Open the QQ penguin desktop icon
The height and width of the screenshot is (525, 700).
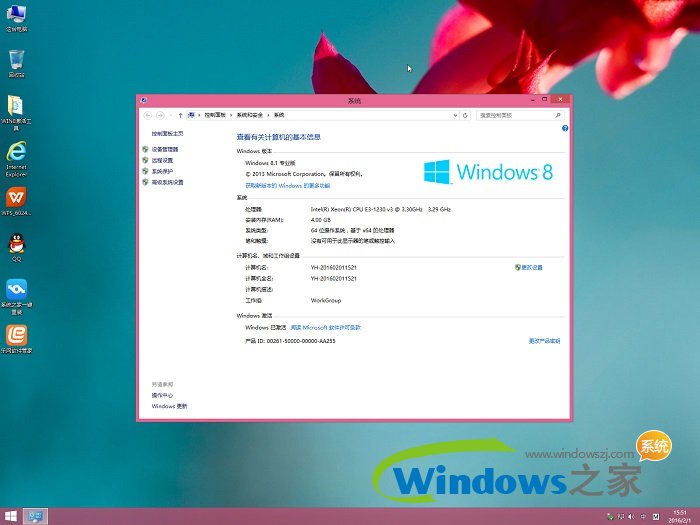(16, 243)
